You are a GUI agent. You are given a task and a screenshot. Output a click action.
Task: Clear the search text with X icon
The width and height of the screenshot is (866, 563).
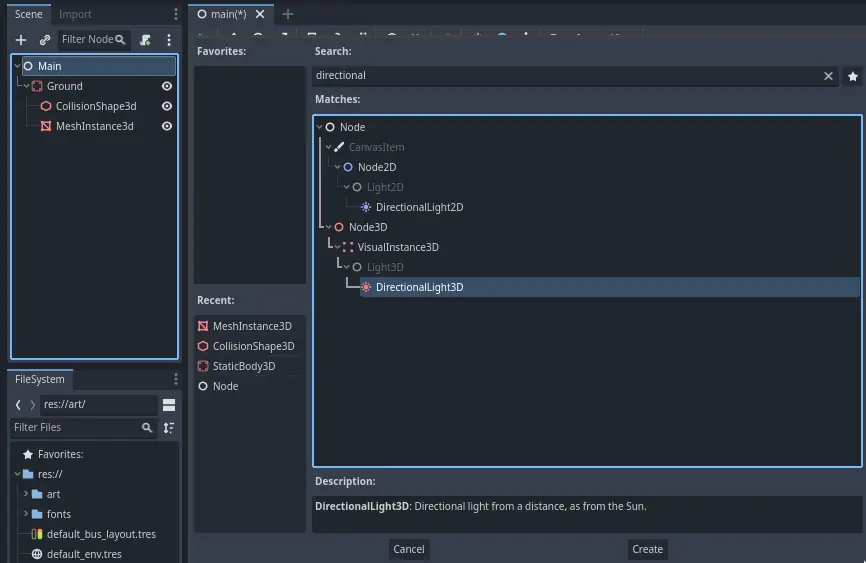tap(828, 76)
